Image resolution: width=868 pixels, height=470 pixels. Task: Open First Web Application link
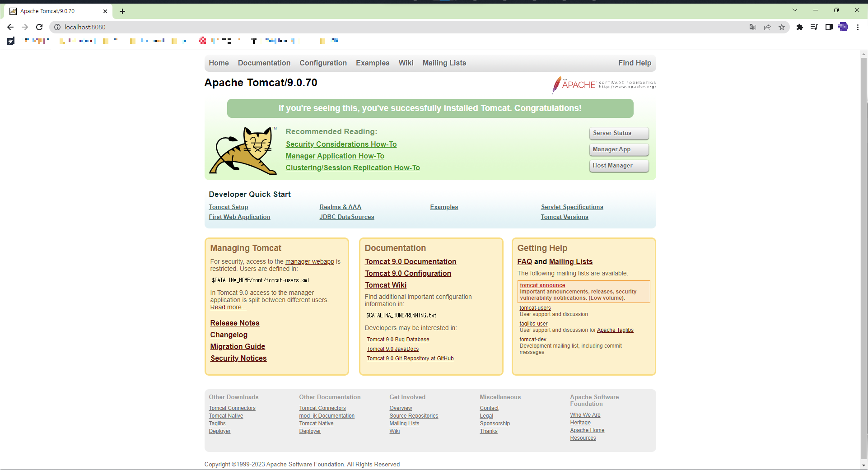tap(239, 217)
